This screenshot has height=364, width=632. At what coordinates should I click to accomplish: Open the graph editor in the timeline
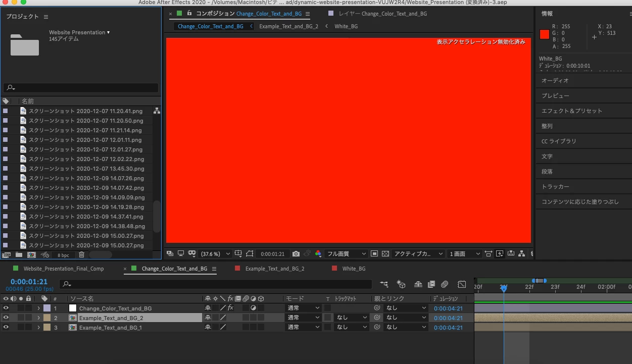point(462,284)
